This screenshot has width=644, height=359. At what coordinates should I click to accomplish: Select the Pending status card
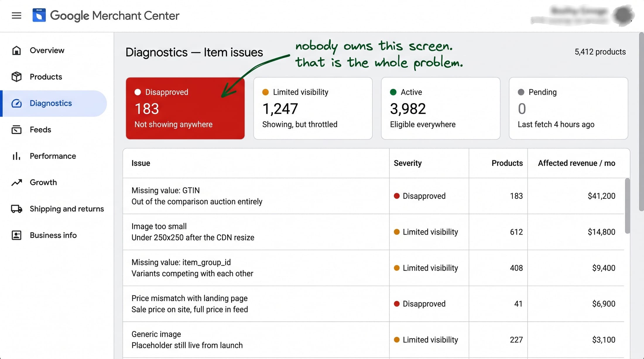tap(568, 108)
